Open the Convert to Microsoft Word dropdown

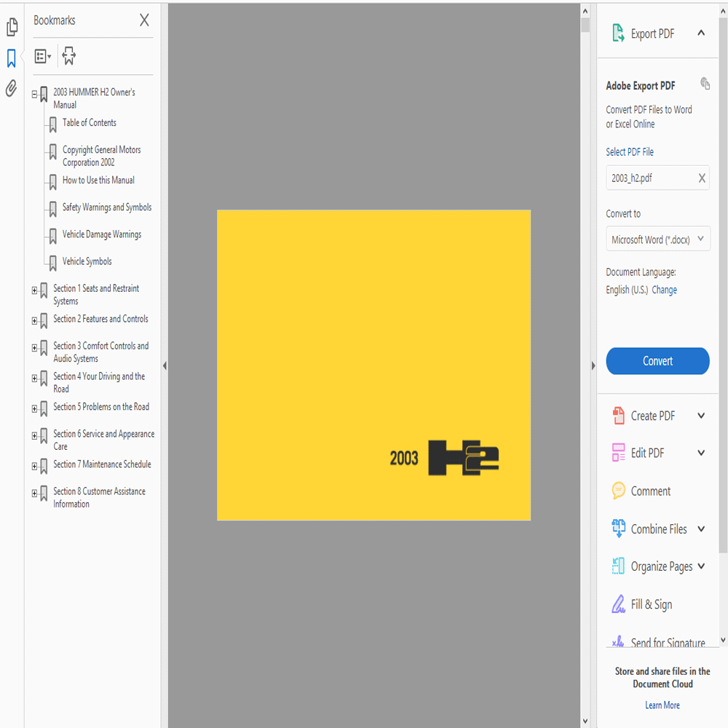(x=657, y=239)
